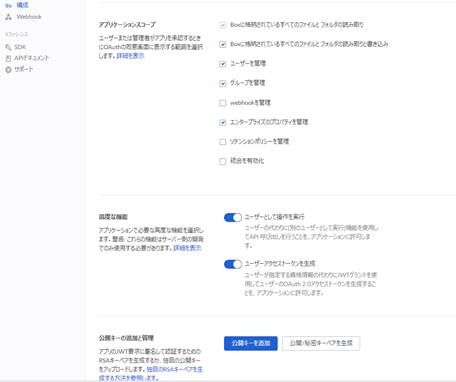Viewport: 456px width, 382px height.
Task: Turn off ユーザーとして操作を実行 toggle
Action: [x=233, y=217]
